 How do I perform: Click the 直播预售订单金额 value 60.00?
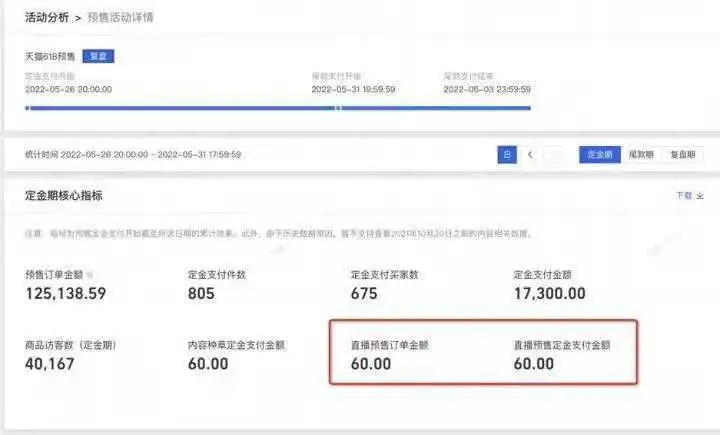[x=371, y=364]
